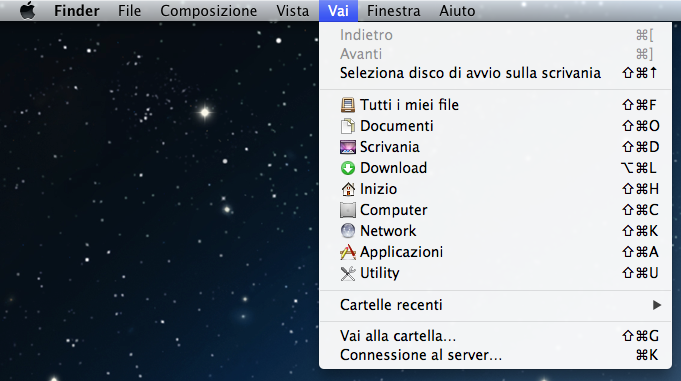The image size is (681, 381).
Task: Close the highlighted Vai menu
Action: [338, 10]
